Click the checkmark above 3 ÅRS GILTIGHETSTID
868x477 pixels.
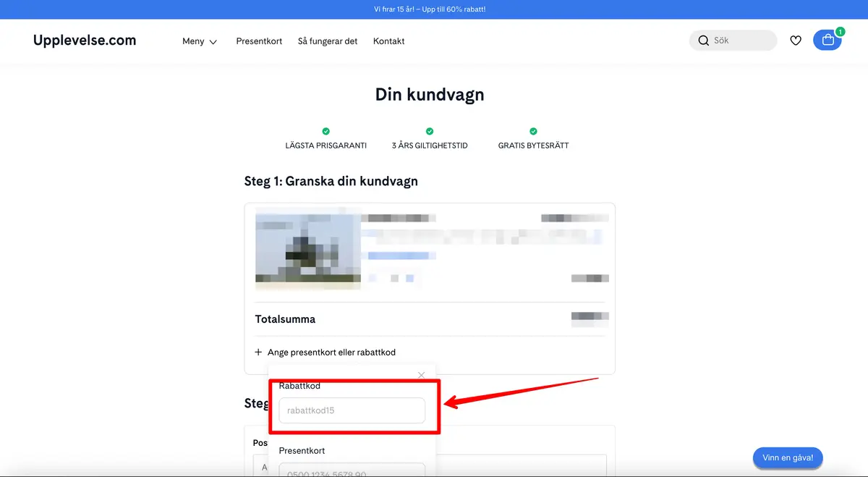coord(429,132)
